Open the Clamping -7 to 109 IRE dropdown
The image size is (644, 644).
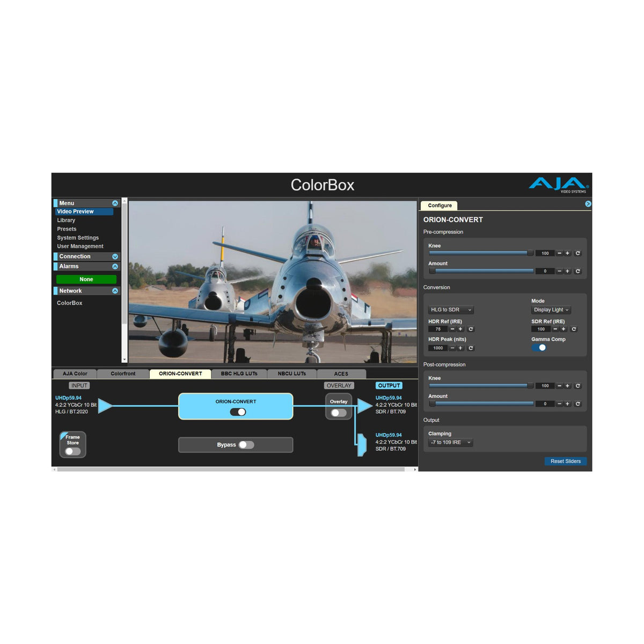[451, 443]
